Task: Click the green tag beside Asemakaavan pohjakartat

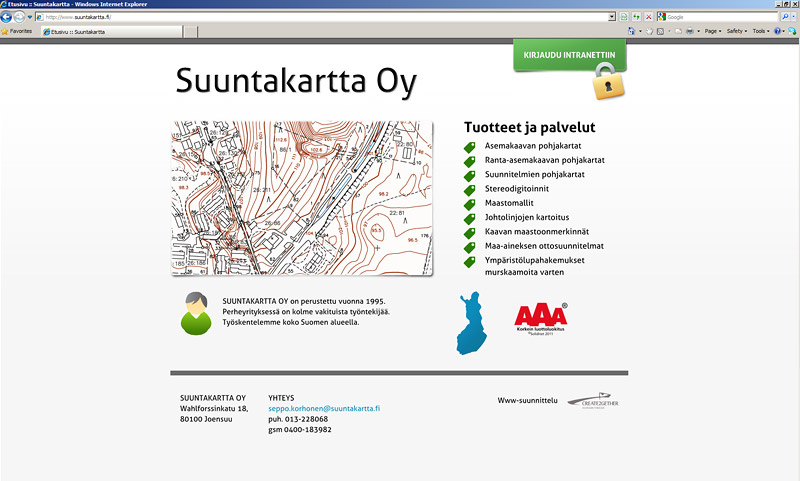Action: [470, 147]
